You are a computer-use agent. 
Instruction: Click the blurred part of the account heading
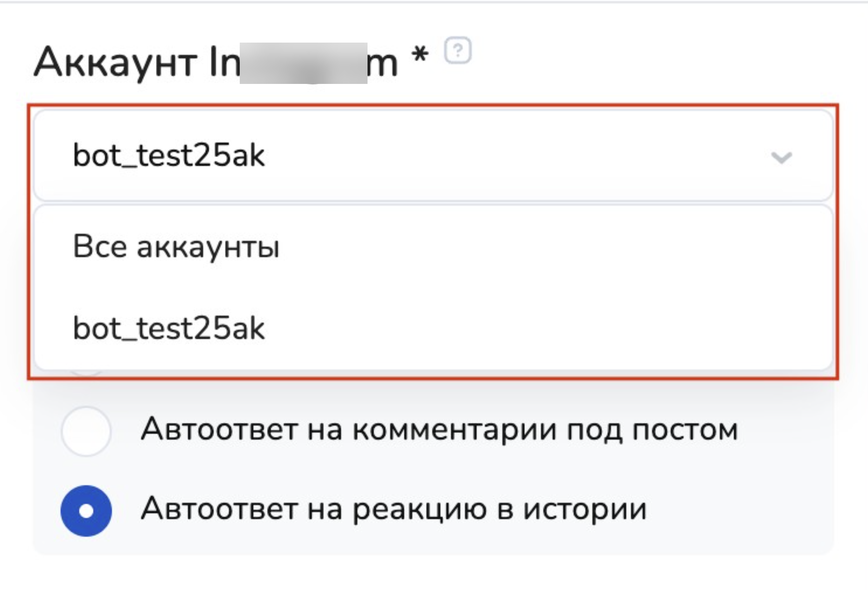pos(303,63)
